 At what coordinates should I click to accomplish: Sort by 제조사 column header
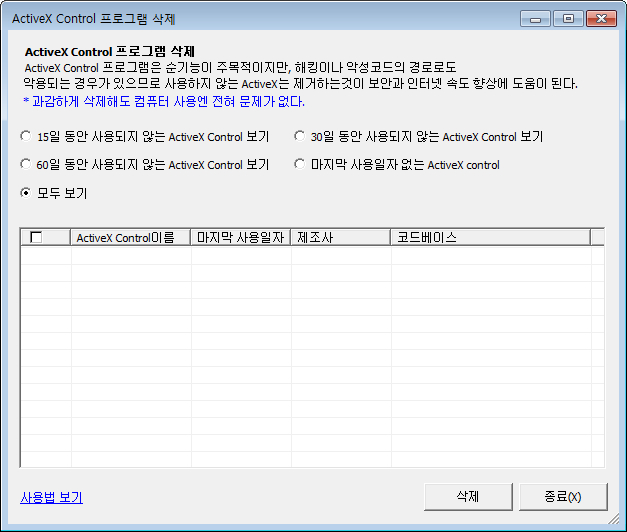coord(341,237)
